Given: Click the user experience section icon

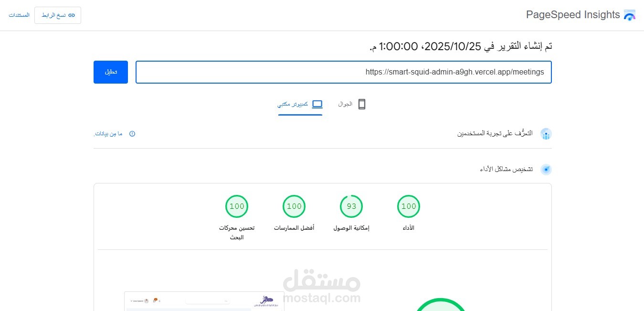Looking at the screenshot, I should click(x=546, y=134).
